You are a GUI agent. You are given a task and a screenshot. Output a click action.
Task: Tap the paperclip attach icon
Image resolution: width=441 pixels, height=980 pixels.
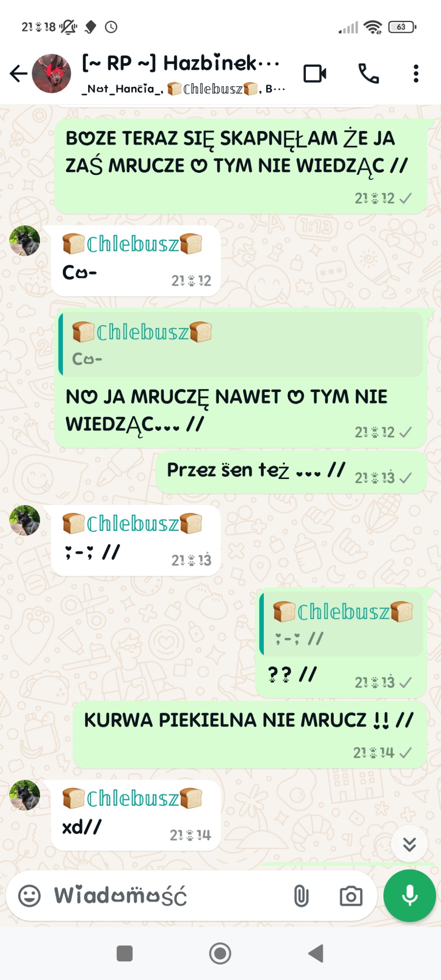301,896
